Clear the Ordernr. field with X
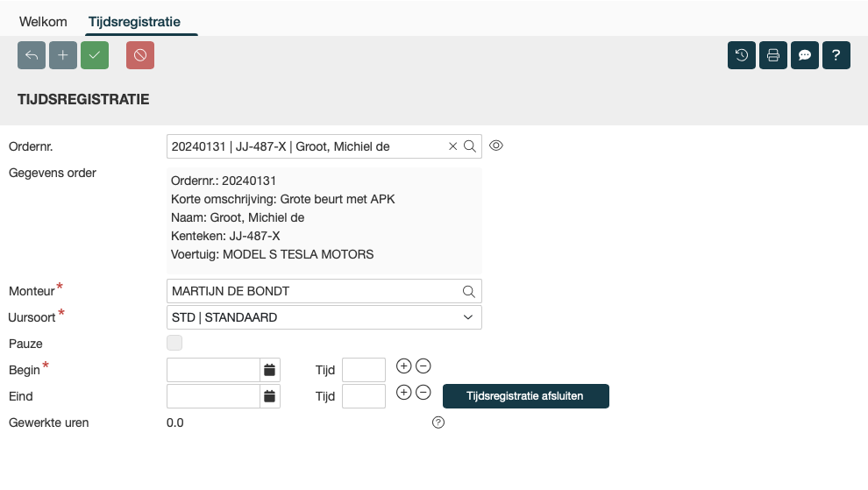 coord(453,146)
